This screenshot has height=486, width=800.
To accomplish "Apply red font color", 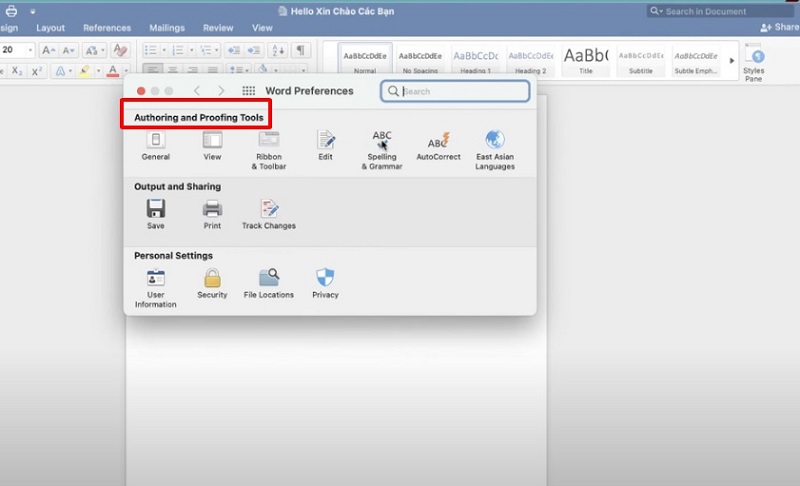I will point(113,71).
